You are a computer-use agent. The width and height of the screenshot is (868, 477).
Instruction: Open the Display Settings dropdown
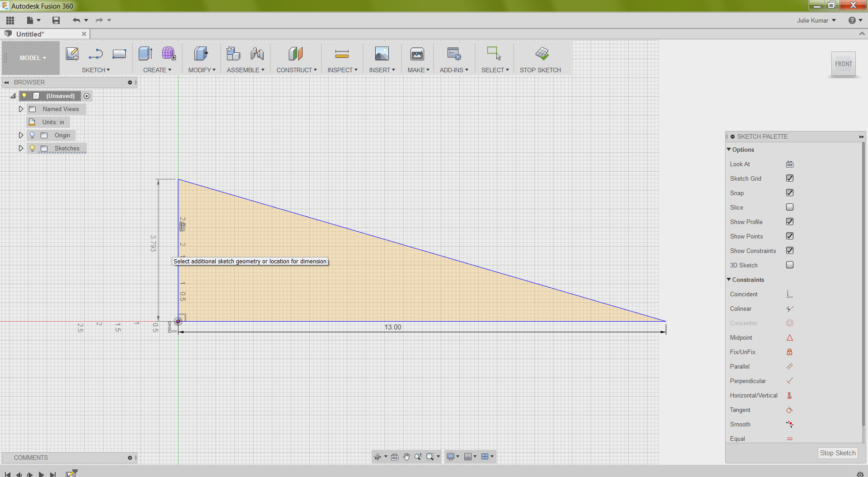tap(453, 457)
